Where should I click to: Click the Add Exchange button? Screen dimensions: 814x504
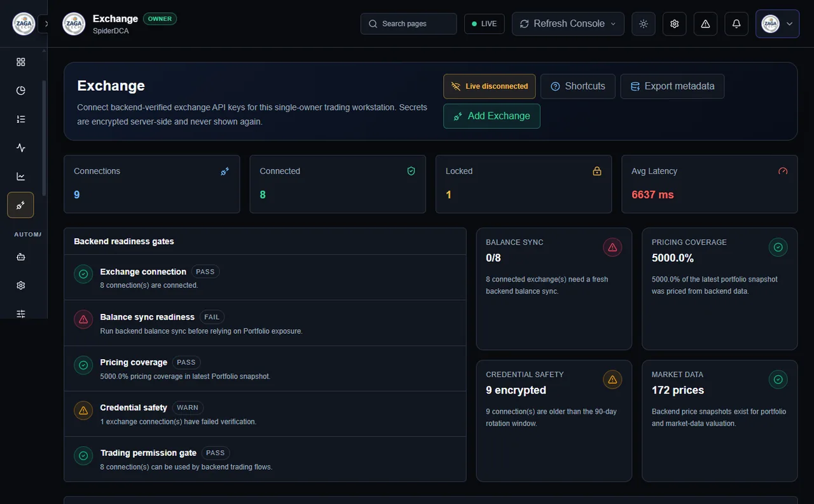point(492,116)
